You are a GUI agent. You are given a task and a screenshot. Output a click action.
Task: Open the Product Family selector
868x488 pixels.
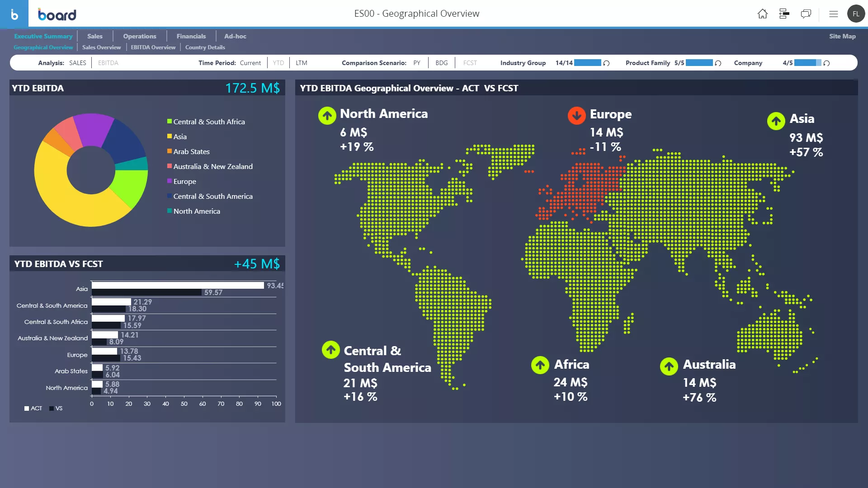pyautogui.click(x=647, y=63)
